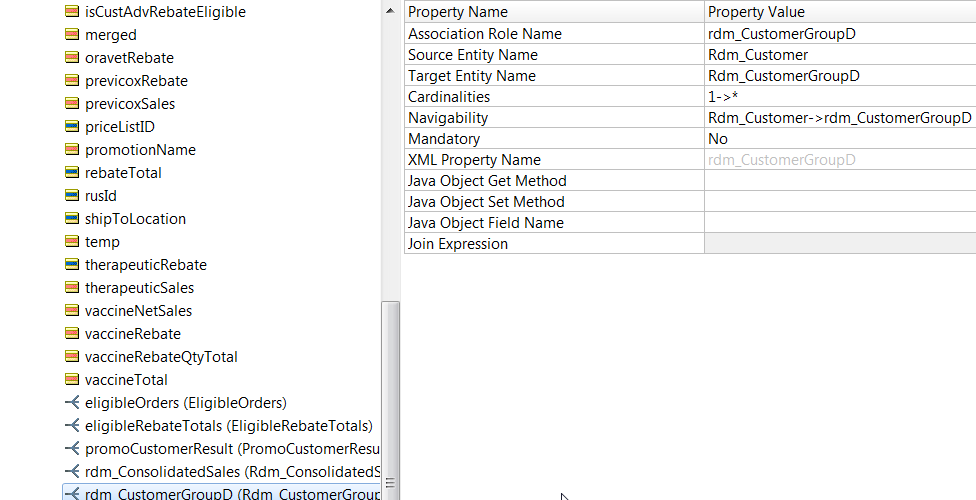Click the rdm_CustomerGroupD association icon
Image resolution: width=976 pixels, height=500 pixels.
(72, 494)
